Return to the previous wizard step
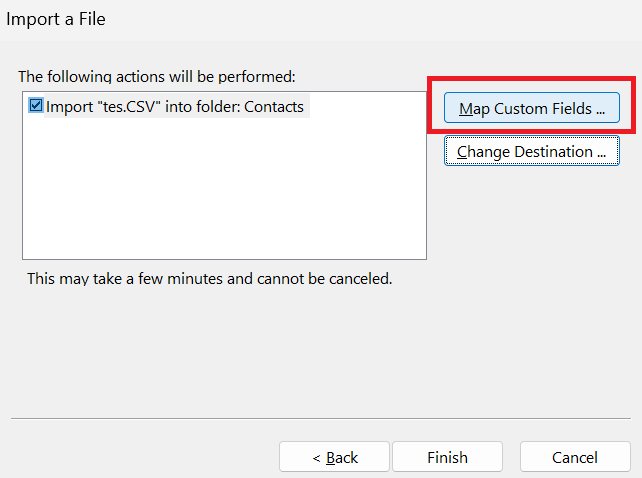This screenshot has height=478, width=642. coord(334,457)
